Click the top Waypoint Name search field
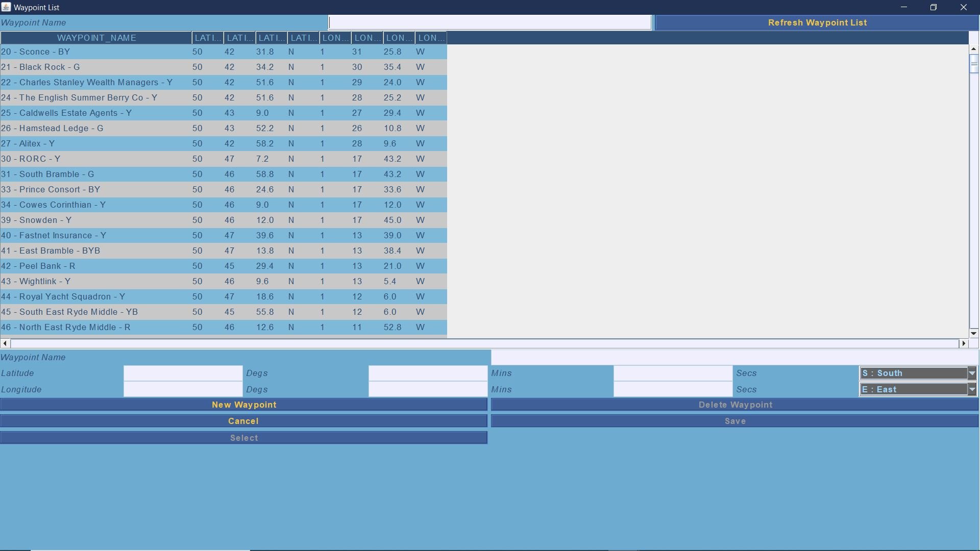980x551 pixels. click(490, 22)
